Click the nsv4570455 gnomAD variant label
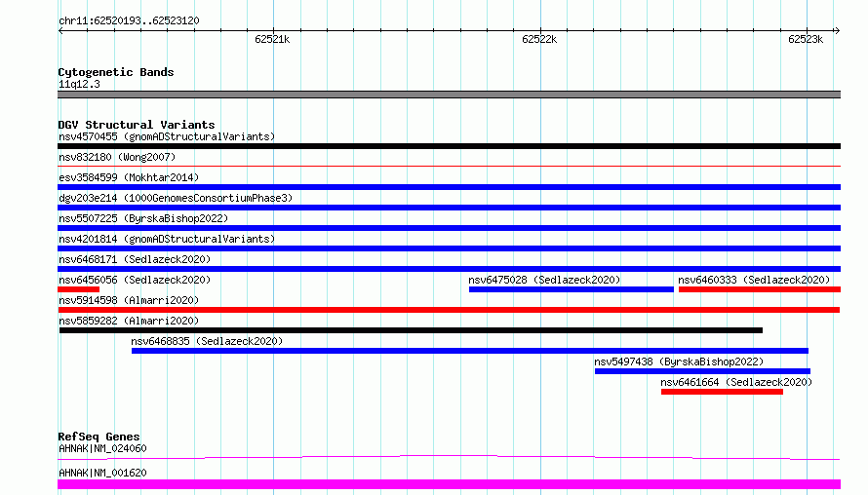Screen dimensions: 868x495 (167, 136)
